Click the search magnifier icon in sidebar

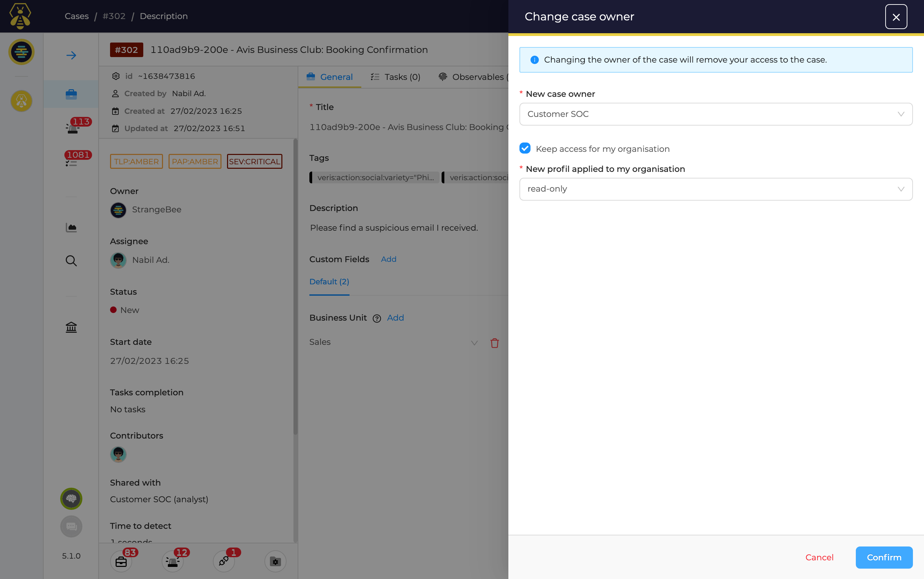pyautogui.click(x=71, y=261)
